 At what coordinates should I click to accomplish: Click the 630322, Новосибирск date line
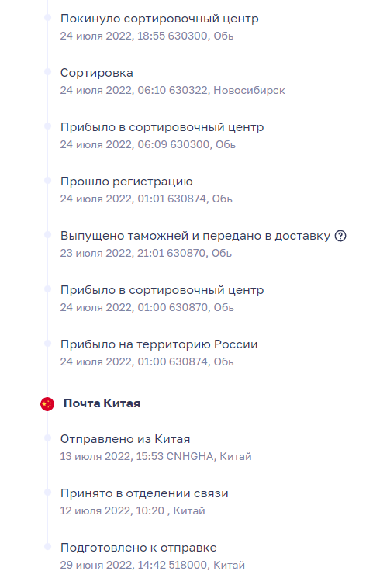172,91
